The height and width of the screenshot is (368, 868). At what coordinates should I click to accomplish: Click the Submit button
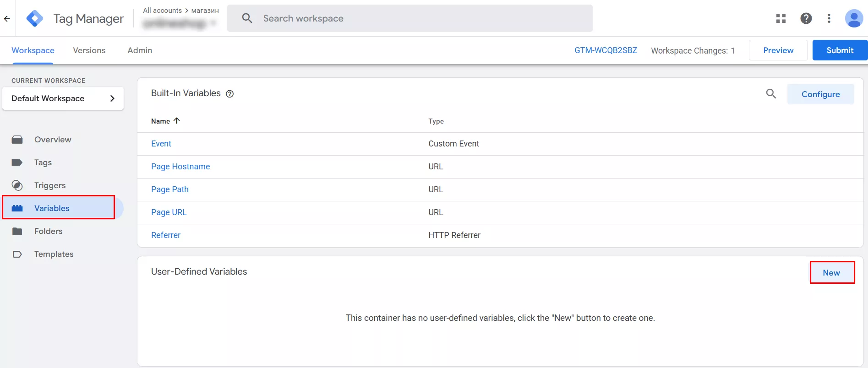(840, 50)
